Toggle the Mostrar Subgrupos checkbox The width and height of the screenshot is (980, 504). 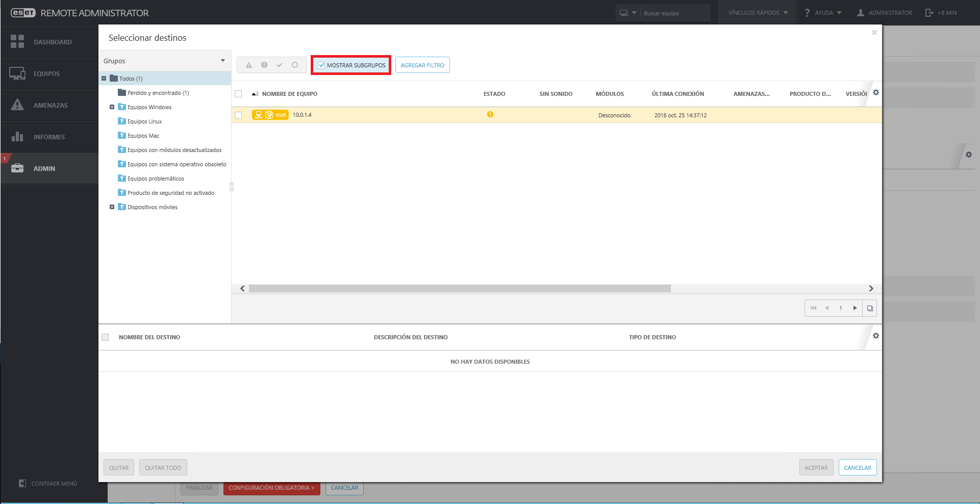pos(321,65)
